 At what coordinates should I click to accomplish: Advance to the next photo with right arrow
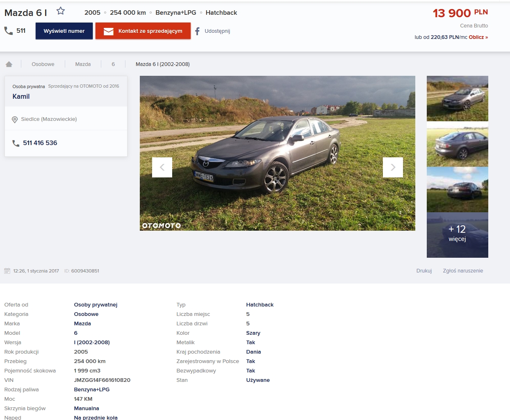tap(393, 167)
